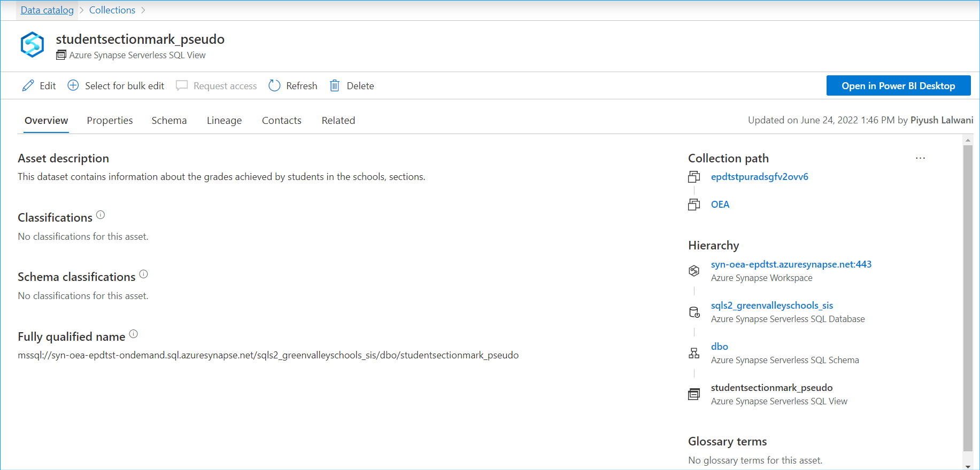
Task: Open the Properties tab
Action: [110, 121]
